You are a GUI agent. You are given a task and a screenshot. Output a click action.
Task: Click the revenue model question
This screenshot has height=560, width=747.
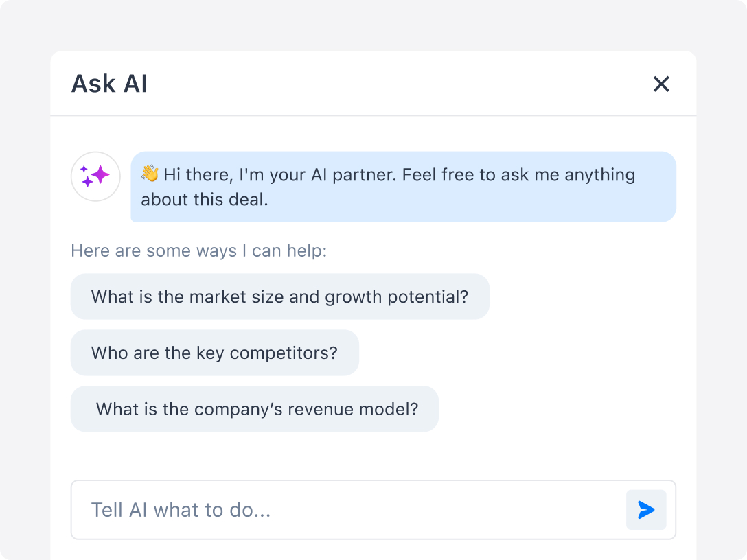254,409
